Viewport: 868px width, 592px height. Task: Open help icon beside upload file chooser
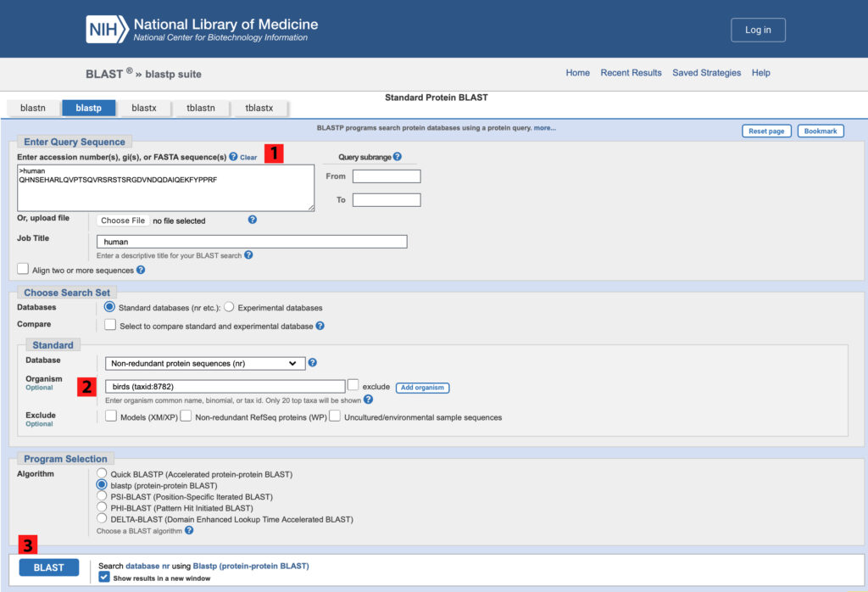252,220
